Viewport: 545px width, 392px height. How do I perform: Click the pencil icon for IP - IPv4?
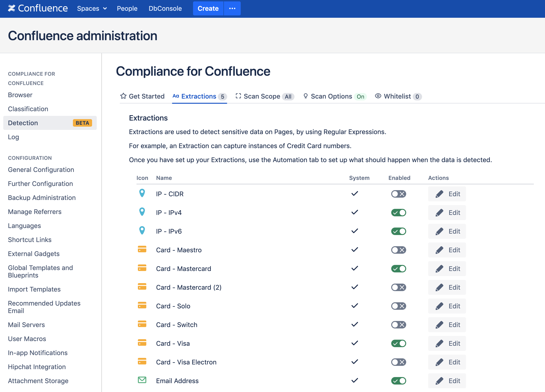tap(439, 213)
